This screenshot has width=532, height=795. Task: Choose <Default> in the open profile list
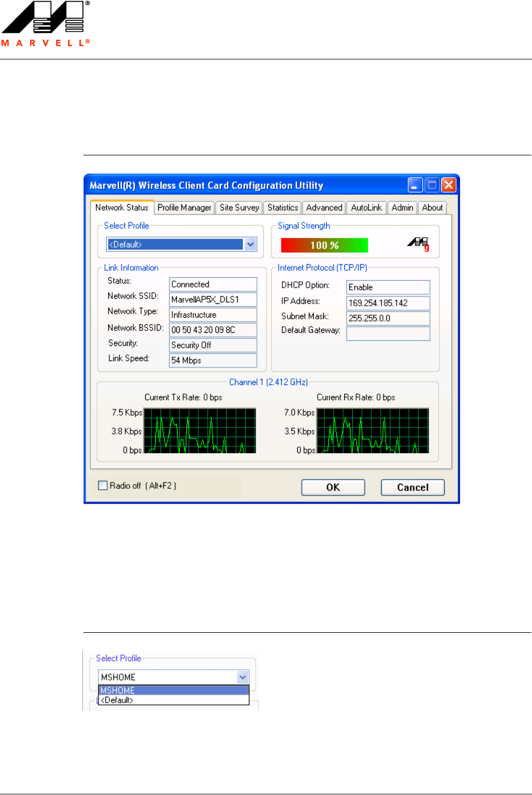(x=174, y=700)
